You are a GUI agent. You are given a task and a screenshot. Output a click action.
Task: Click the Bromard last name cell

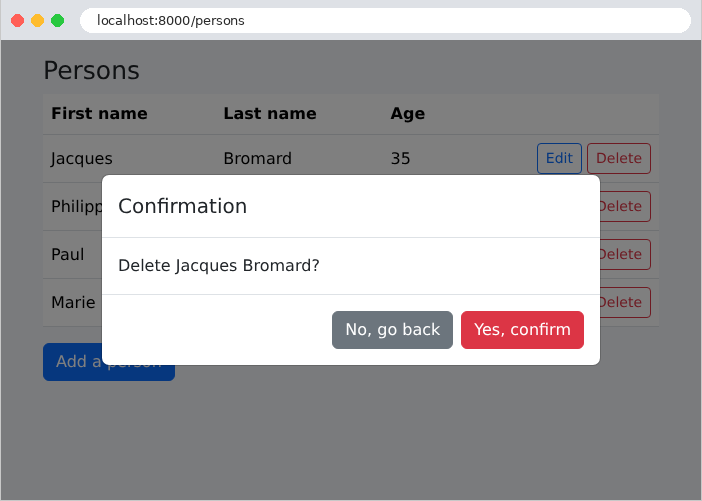tap(257, 158)
